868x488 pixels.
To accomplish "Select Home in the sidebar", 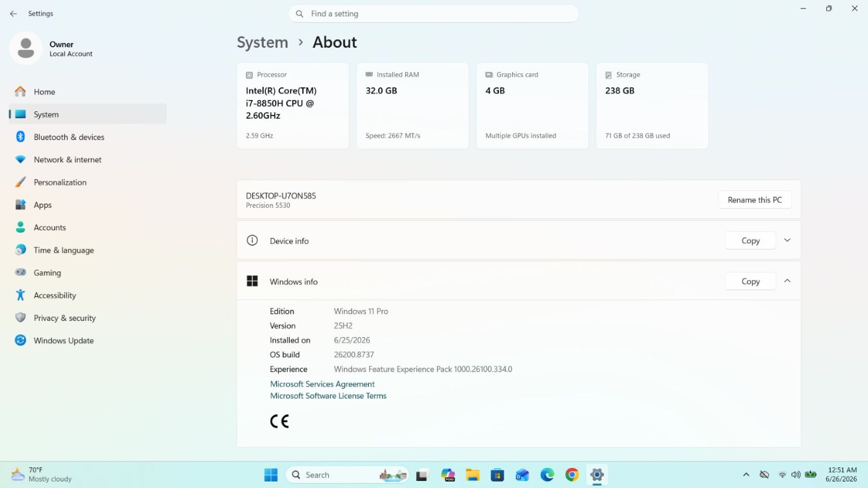I will 88,92.
